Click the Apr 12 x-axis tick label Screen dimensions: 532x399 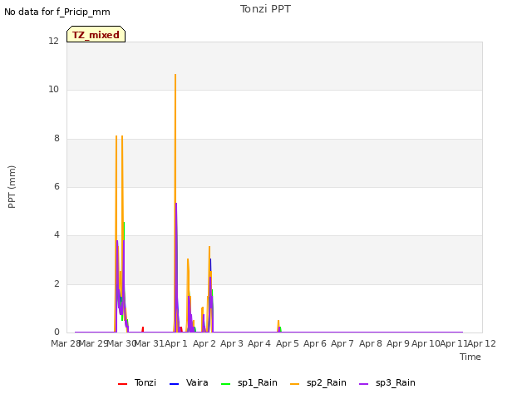(482, 343)
